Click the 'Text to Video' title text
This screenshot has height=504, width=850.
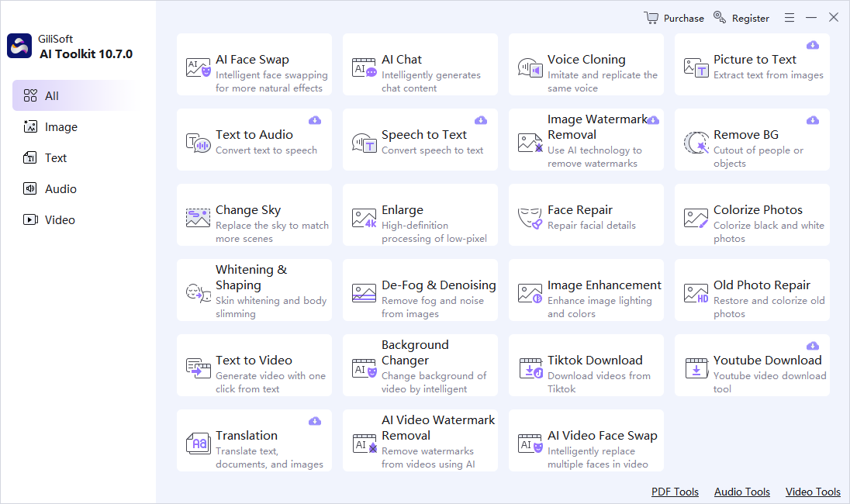[254, 361]
